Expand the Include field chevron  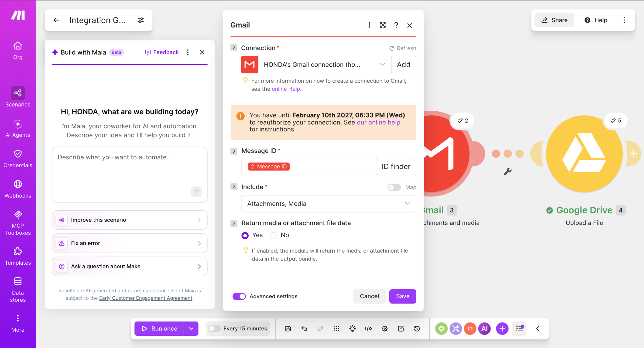click(x=234, y=187)
